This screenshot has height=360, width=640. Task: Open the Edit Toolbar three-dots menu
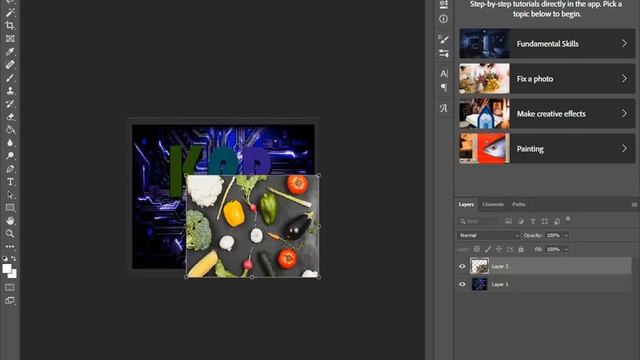tap(10, 247)
